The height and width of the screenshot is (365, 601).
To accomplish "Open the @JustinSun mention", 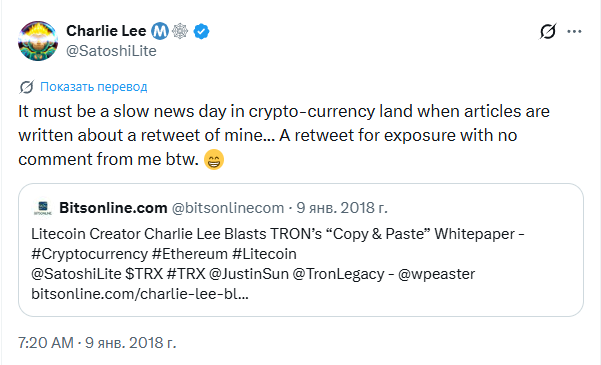I will (x=249, y=274).
